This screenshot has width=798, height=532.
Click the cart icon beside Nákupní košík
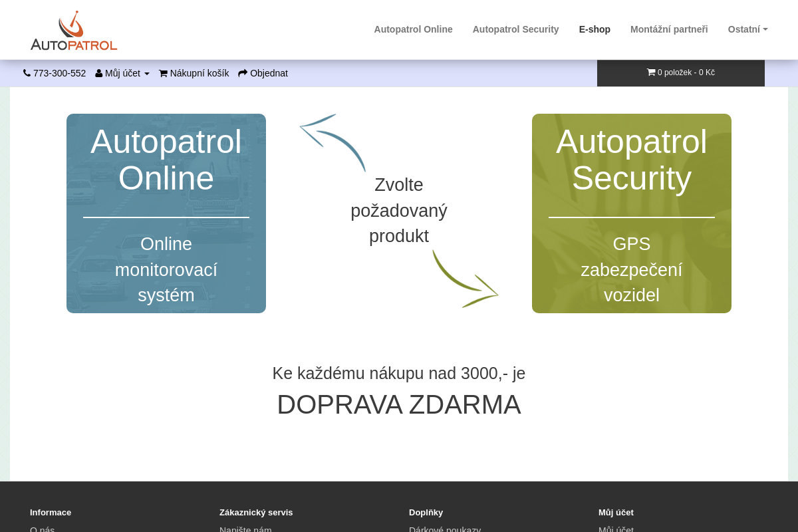163,73
